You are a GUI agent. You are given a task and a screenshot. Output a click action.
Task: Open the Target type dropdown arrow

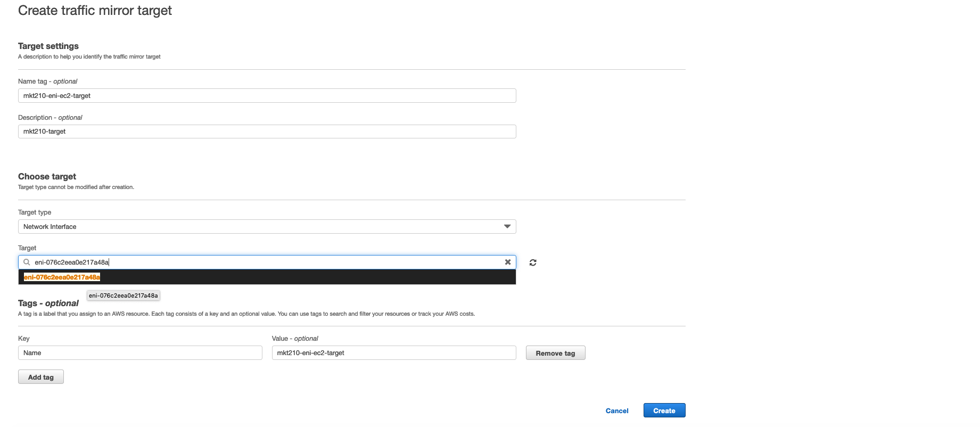coord(507,227)
